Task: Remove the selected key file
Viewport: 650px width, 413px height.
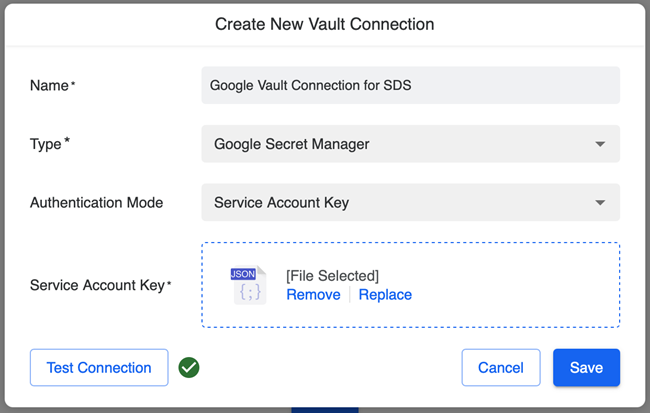Action: click(x=312, y=295)
